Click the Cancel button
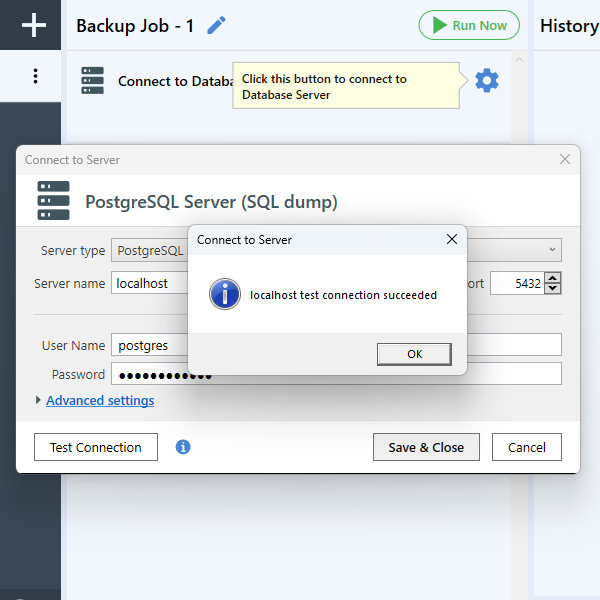Viewport: 600px width, 600px height. [527, 447]
